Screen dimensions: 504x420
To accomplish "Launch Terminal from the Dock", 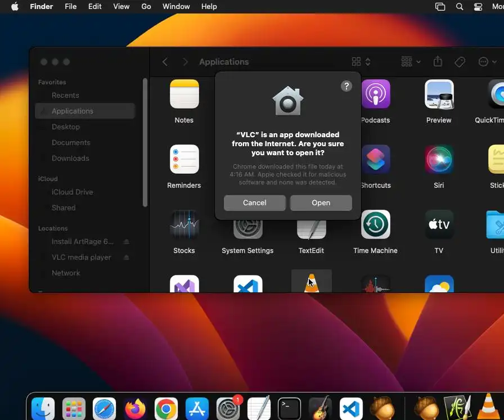I will click(x=289, y=408).
